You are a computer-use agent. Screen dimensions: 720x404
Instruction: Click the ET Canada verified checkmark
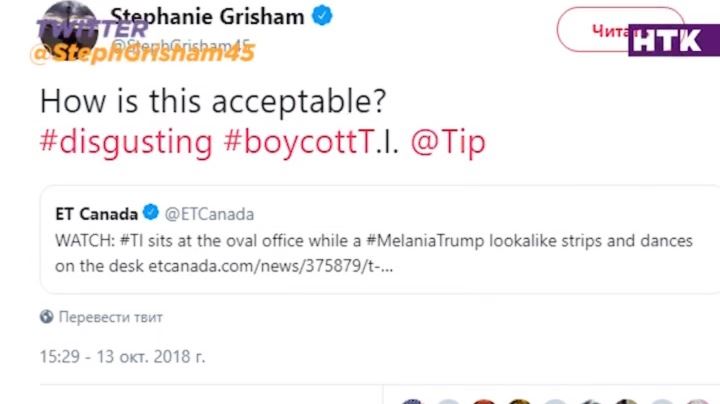[150, 214]
